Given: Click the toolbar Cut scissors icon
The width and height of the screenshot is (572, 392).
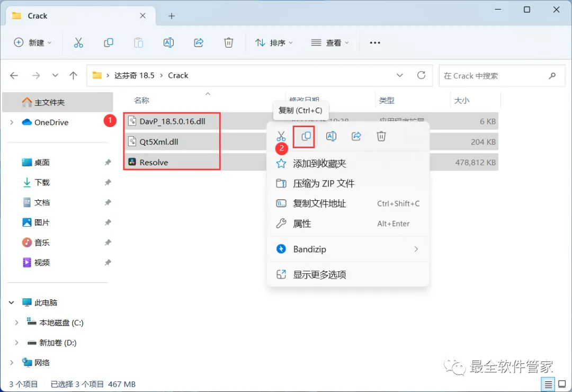Looking at the screenshot, I should [x=78, y=43].
